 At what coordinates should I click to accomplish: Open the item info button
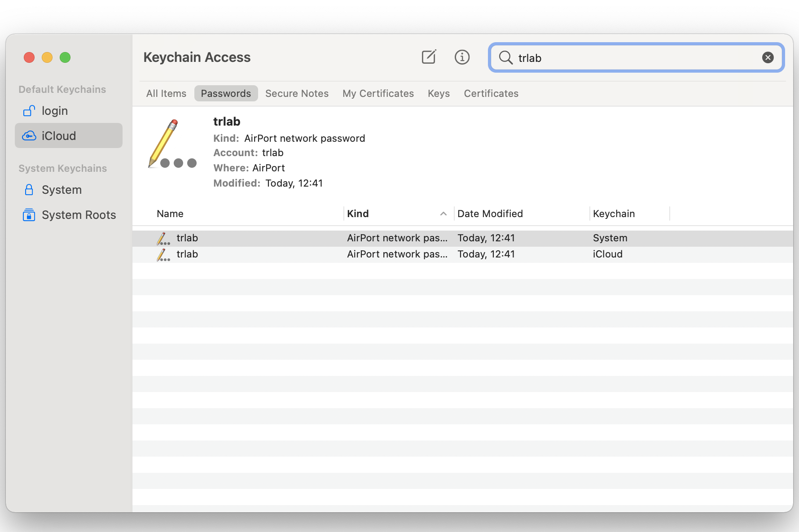coord(462,57)
